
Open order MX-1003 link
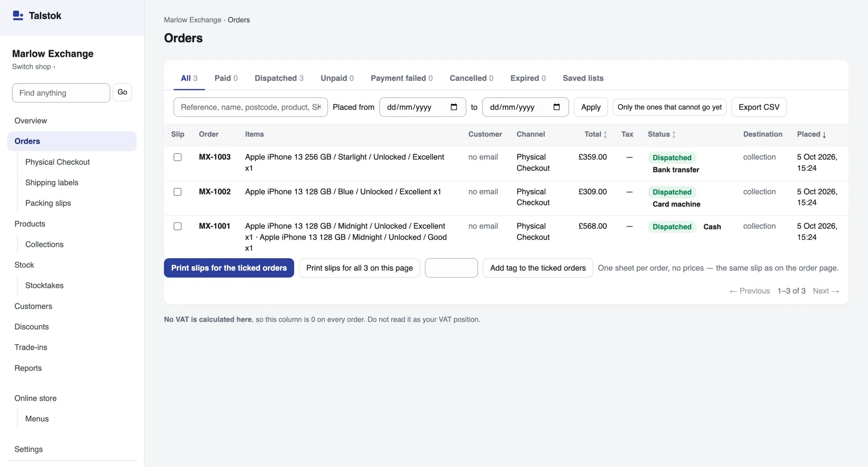point(215,157)
